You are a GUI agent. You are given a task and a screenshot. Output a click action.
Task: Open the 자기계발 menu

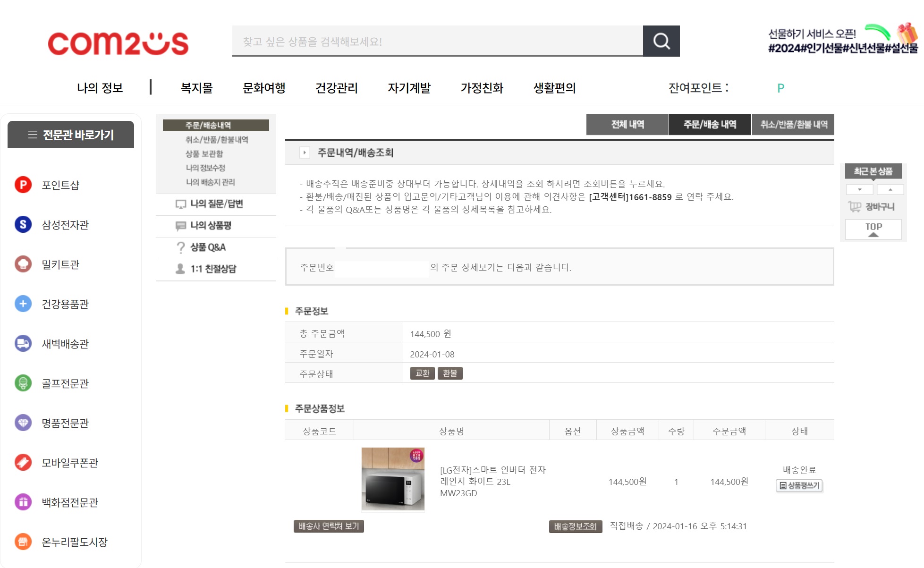[409, 88]
